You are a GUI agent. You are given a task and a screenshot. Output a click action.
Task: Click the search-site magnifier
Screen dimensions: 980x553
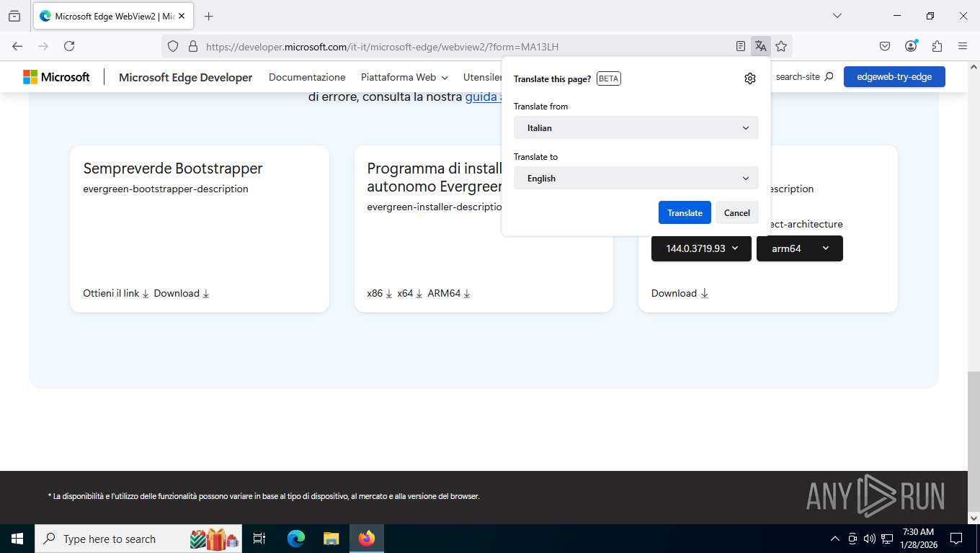point(829,76)
